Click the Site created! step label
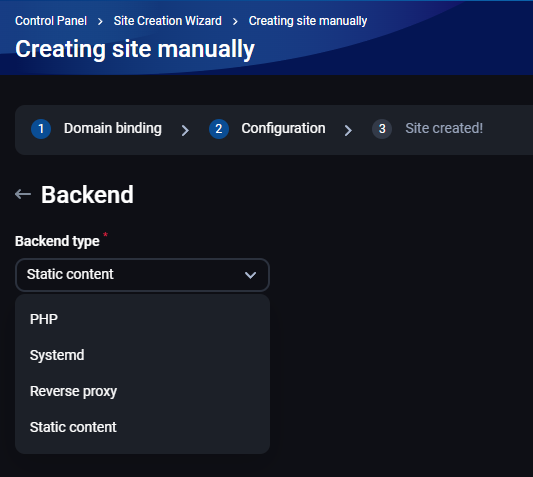This screenshot has width=533, height=477. (x=444, y=129)
